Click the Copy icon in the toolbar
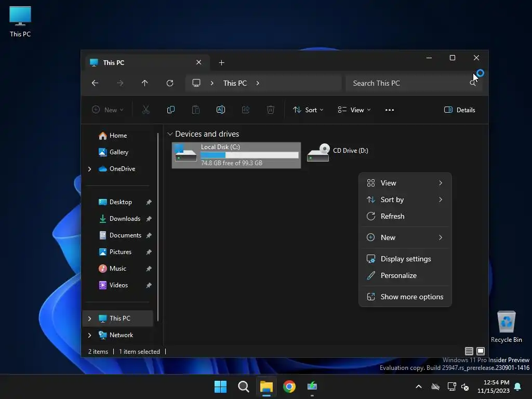The height and width of the screenshot is (399, 532). click(x=170, y=110)
